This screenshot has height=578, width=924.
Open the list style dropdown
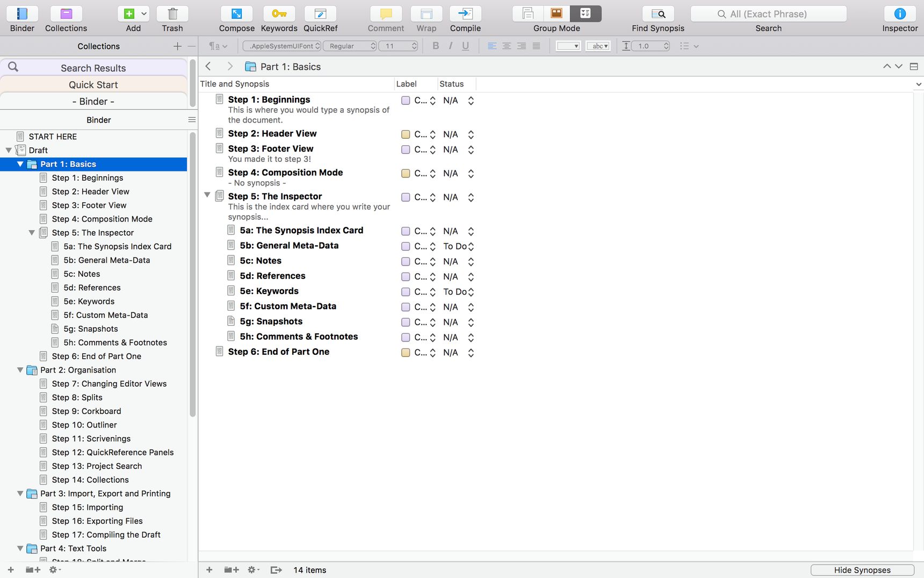[689, 46]
